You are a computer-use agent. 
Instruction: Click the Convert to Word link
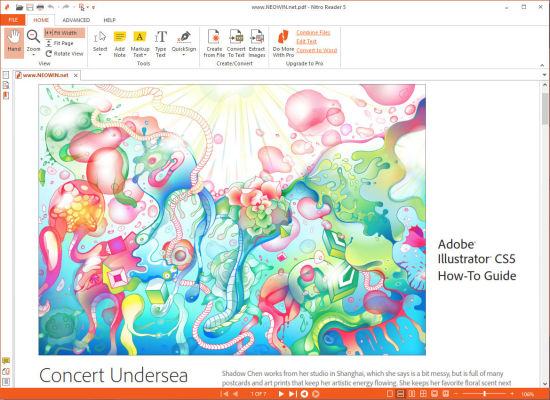(317, 51)
